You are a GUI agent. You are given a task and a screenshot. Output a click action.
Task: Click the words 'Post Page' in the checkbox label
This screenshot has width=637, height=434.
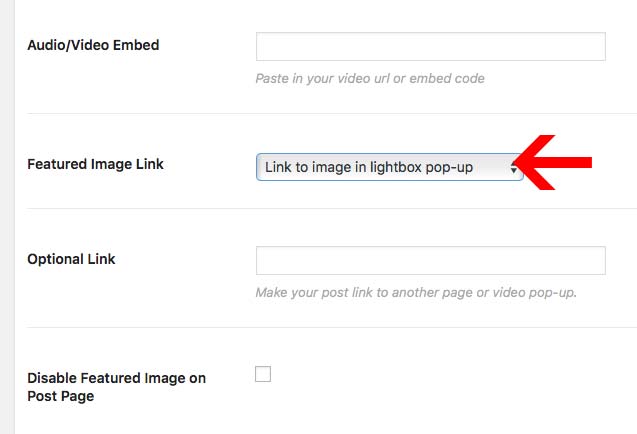point(61,396)
